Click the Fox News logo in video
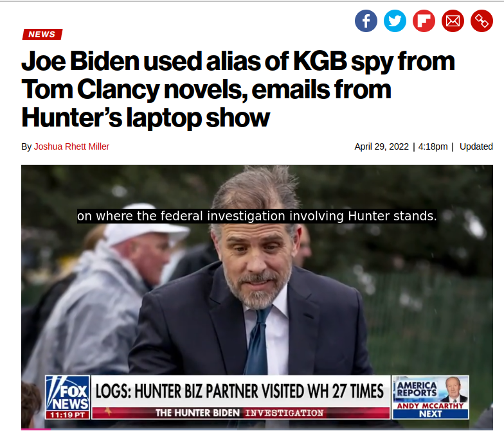This screenshot has height=440, width=504. (67, 393)
